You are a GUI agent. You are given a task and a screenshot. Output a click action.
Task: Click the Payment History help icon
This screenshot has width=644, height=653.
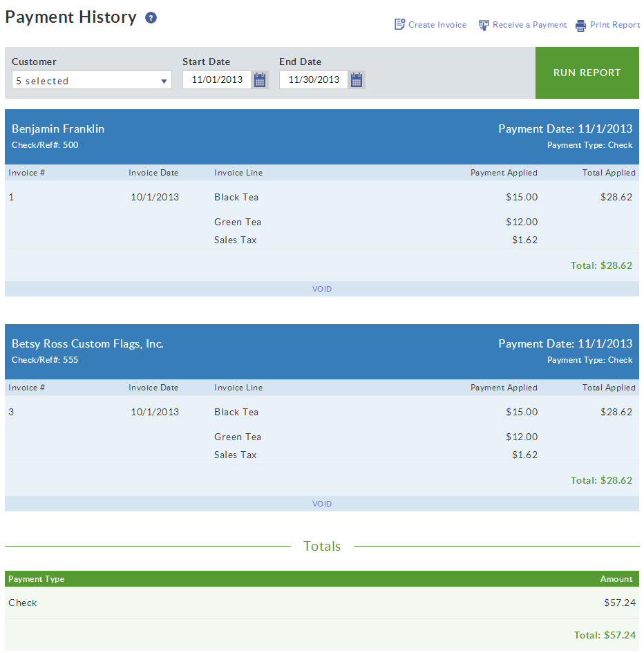[151, 17]
